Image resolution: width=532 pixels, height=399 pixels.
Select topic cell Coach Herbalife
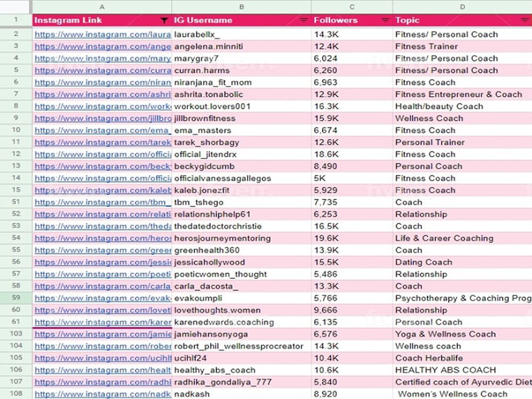(462, 358)
